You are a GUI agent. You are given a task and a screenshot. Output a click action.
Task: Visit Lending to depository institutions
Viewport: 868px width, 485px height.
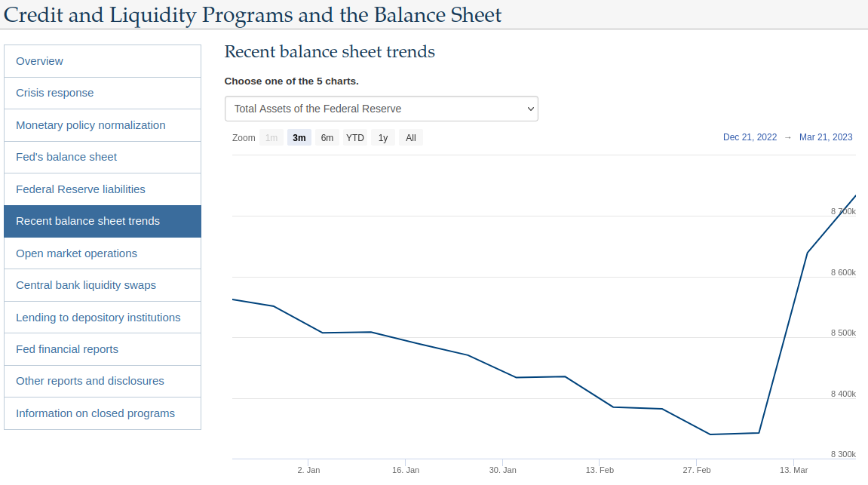103,318
